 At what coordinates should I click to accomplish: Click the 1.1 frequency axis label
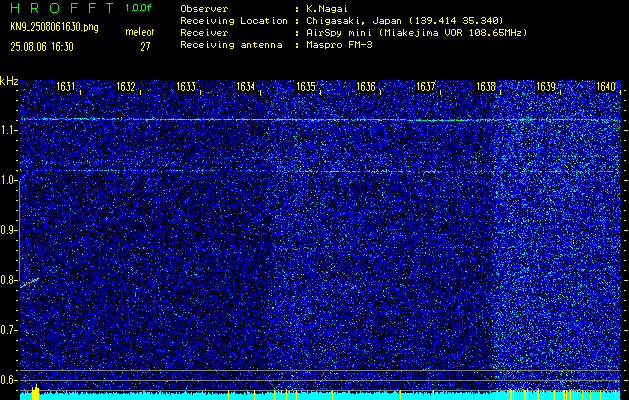[x=7, y=130]
